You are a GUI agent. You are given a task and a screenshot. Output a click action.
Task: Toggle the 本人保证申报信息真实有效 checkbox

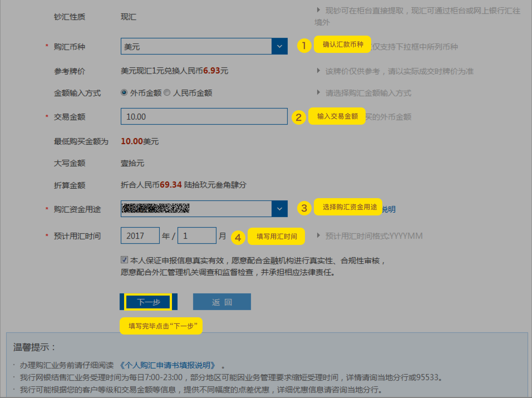point(124,260)
